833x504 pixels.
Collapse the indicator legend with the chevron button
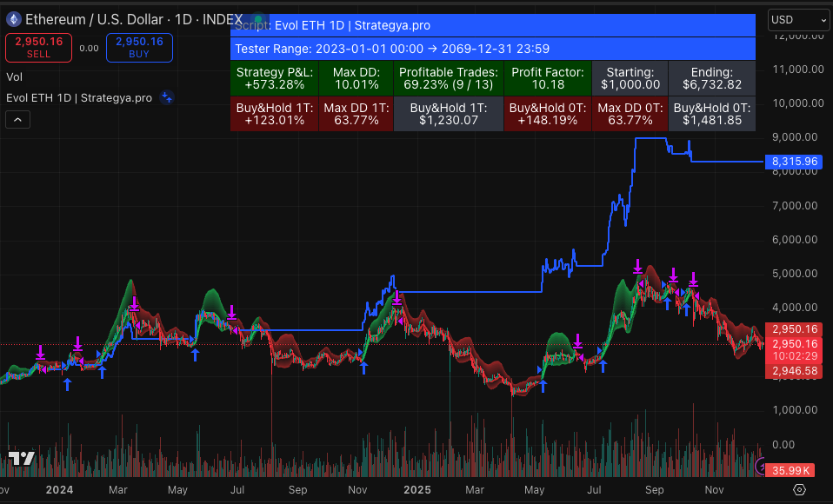[17, 120]
